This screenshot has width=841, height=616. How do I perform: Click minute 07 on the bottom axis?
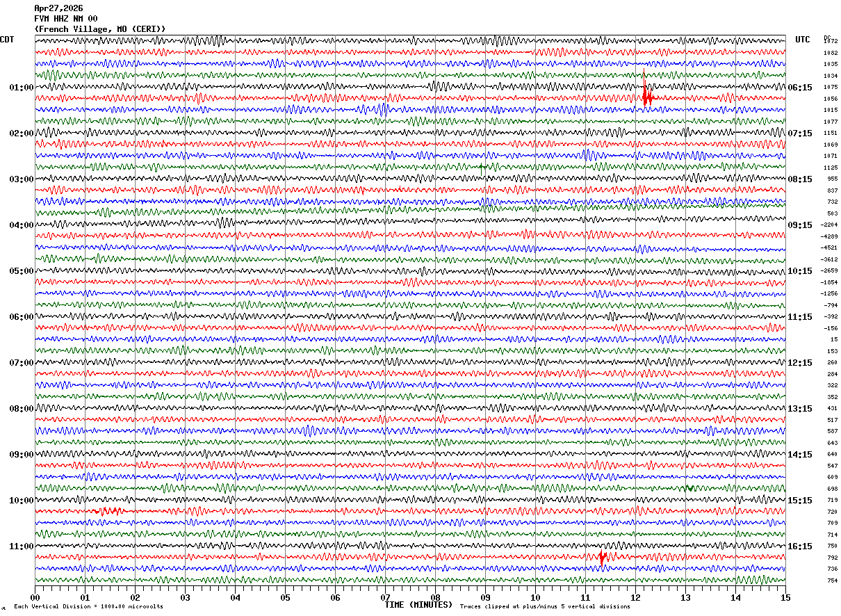[x=385, y=597]
